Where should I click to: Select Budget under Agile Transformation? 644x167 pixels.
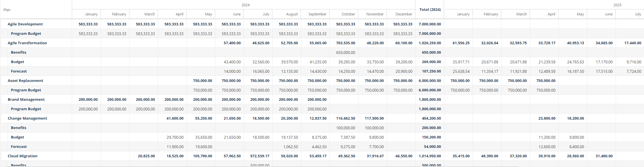pos(17,62)
